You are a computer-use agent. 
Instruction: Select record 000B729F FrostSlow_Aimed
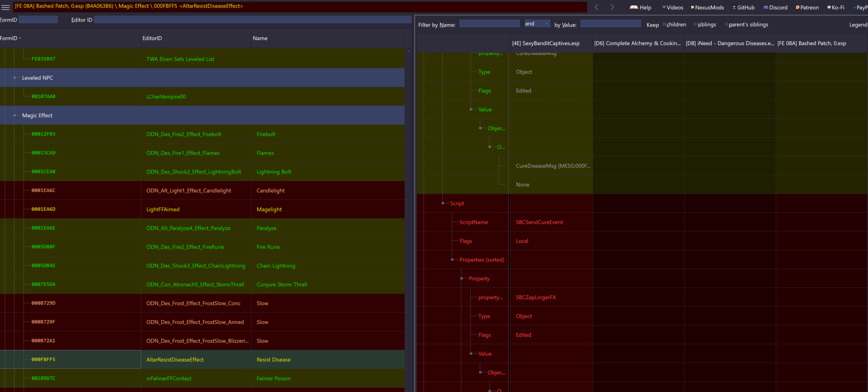tap(202, 322)
